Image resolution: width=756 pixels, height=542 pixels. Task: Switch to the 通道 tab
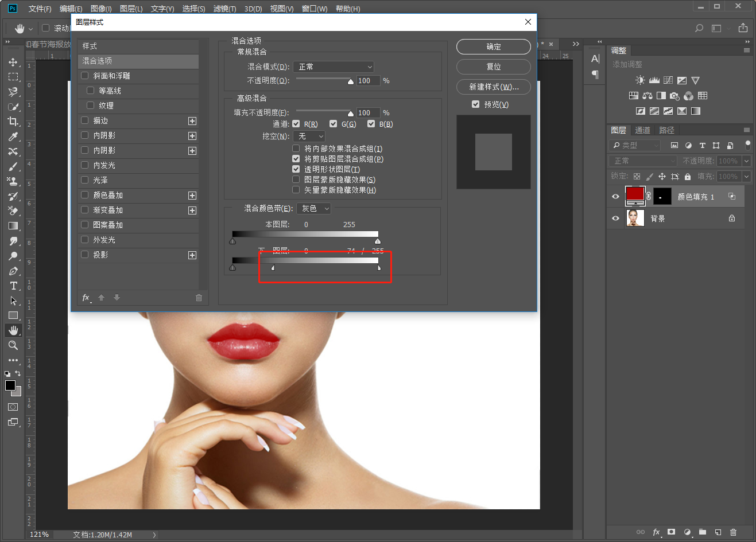tap(642, 130)
